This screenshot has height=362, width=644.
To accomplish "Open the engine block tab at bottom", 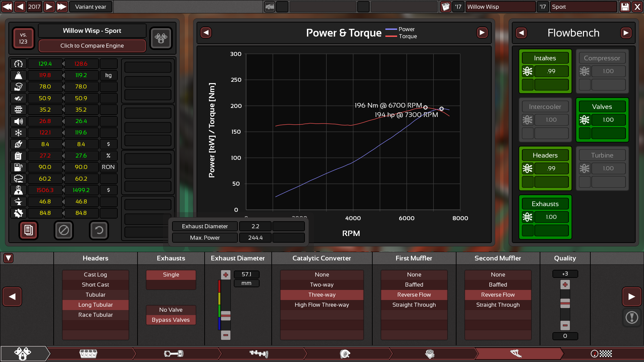I will click(88, 354).
